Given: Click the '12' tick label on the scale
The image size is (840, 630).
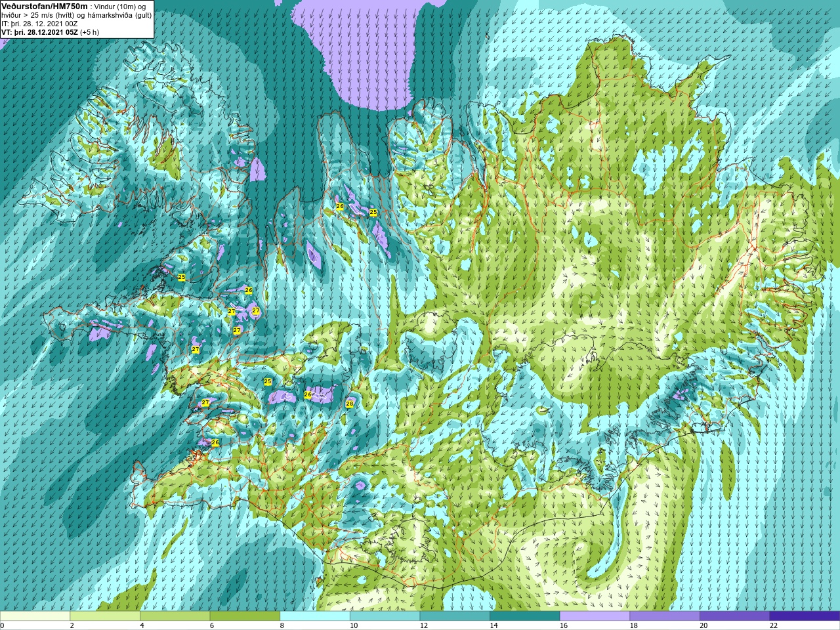Looking at the screenshot, I should click(x=424, y=625).
